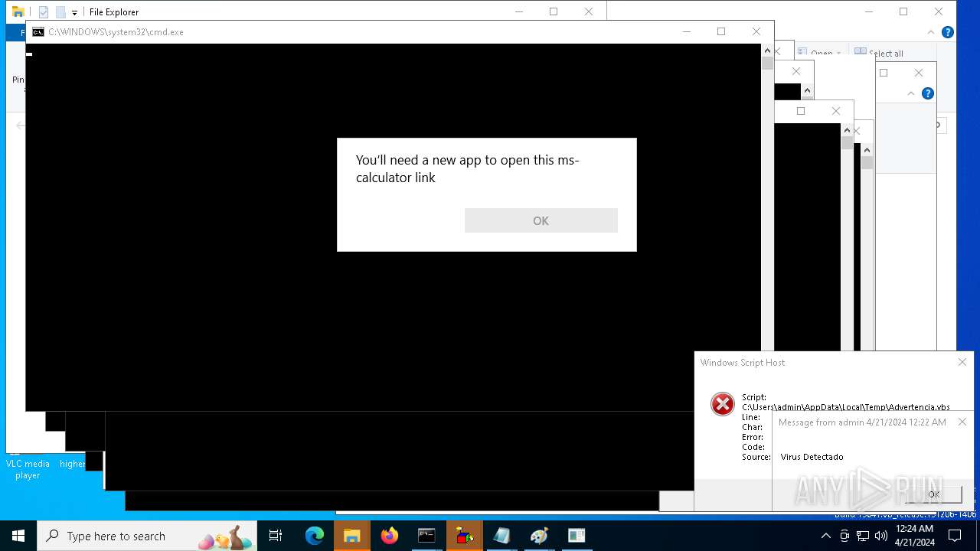980x551 pixels.
Task: Switch to Command Prompt on the taskbar
Action: point(426,536)
